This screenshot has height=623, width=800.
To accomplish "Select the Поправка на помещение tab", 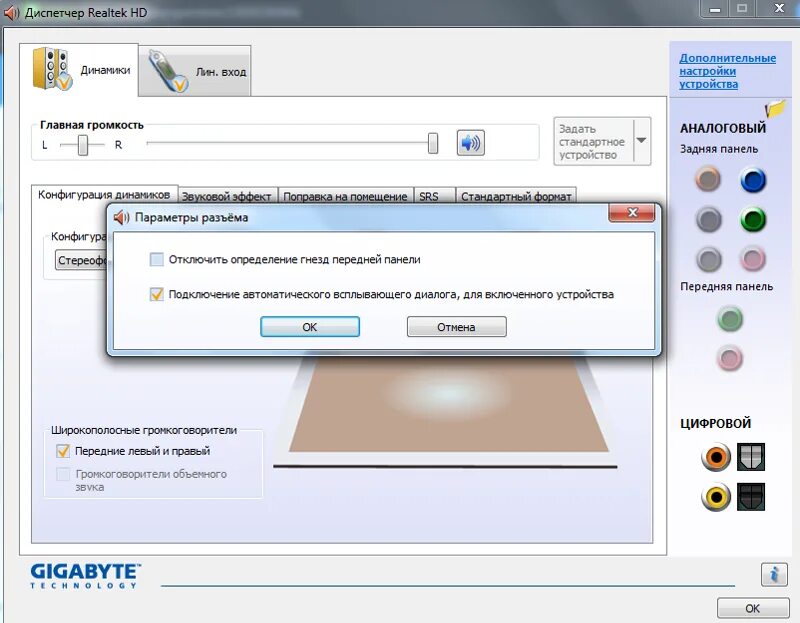I will [x=345, y=196].
